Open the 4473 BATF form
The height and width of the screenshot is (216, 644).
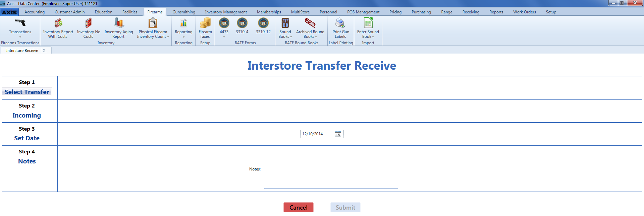(224, 25)
